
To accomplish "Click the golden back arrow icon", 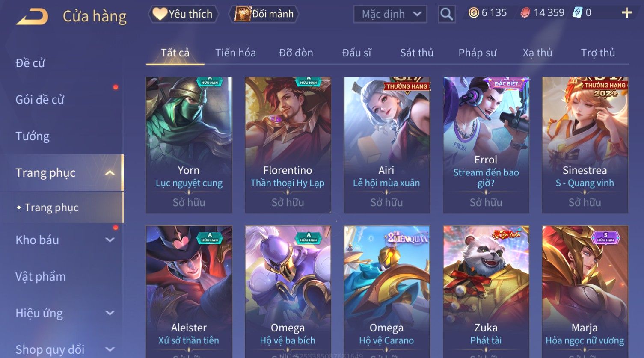I will tap(33, 16).
